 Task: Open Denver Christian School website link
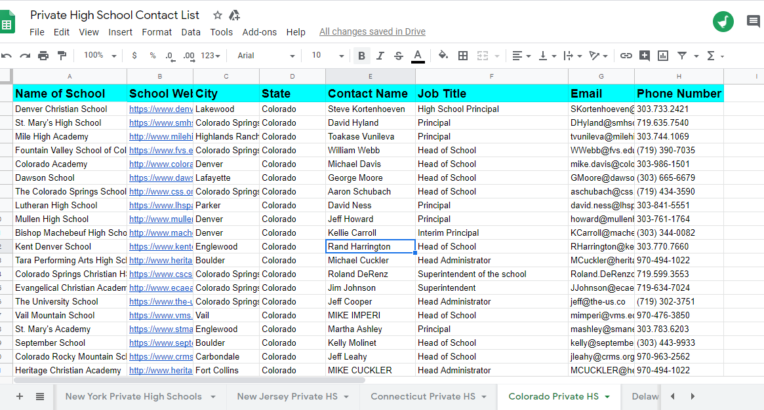[161, 109]
